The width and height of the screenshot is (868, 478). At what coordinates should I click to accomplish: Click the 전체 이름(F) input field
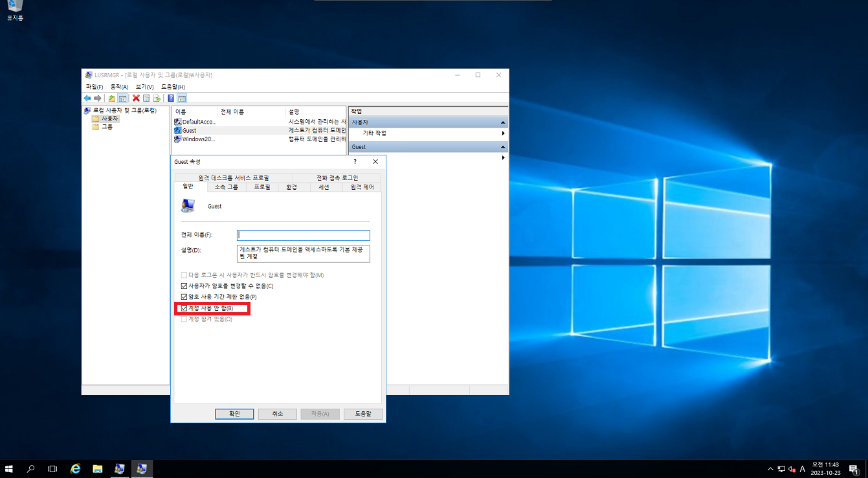click(x=304, y=235)
